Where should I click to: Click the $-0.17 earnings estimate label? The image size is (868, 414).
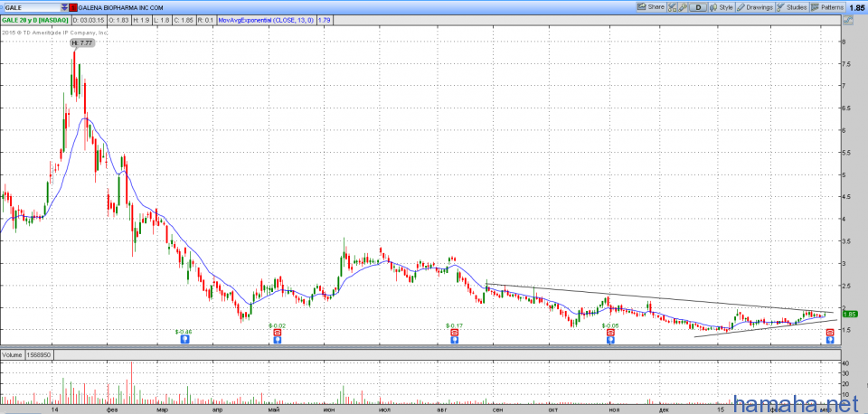point(454,326)
